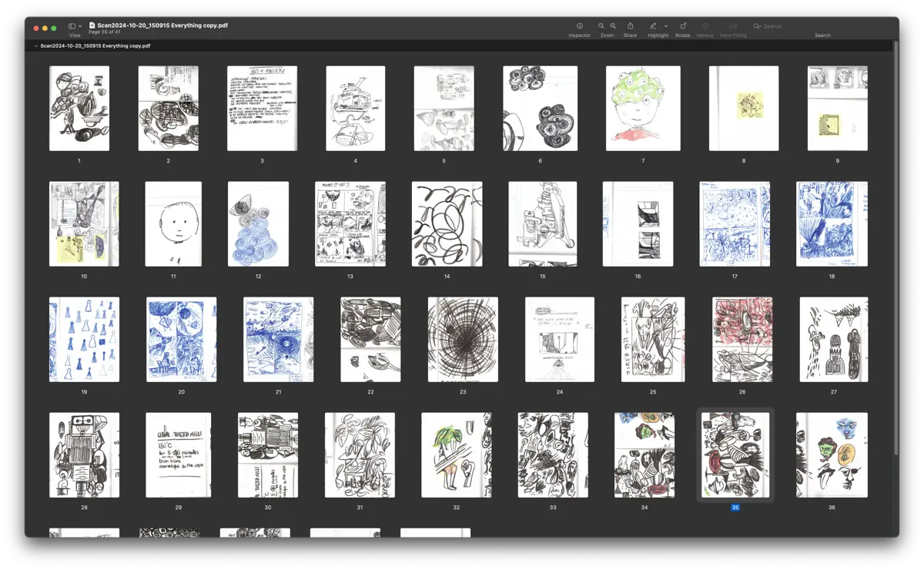Click the 'Page 35 of 41' subtitle
Viewport: 924px width, 570px height.
pos(105,32)
